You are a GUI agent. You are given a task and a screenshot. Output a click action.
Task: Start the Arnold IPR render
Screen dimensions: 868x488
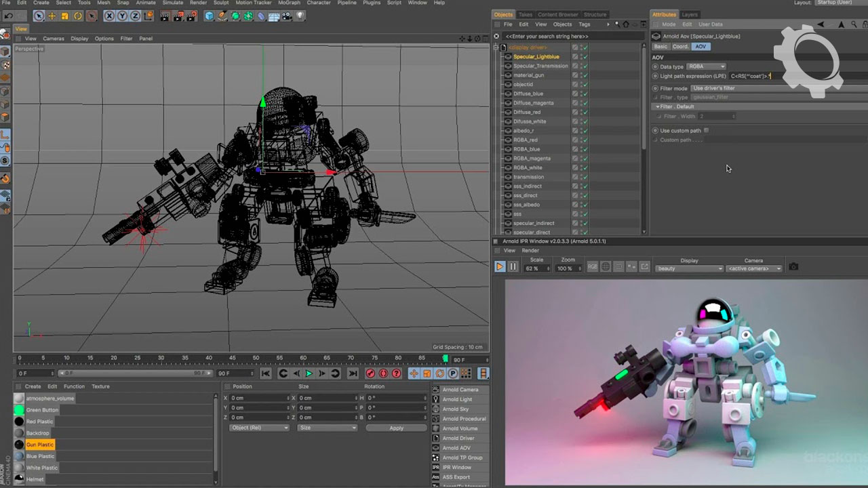point(500,267)
